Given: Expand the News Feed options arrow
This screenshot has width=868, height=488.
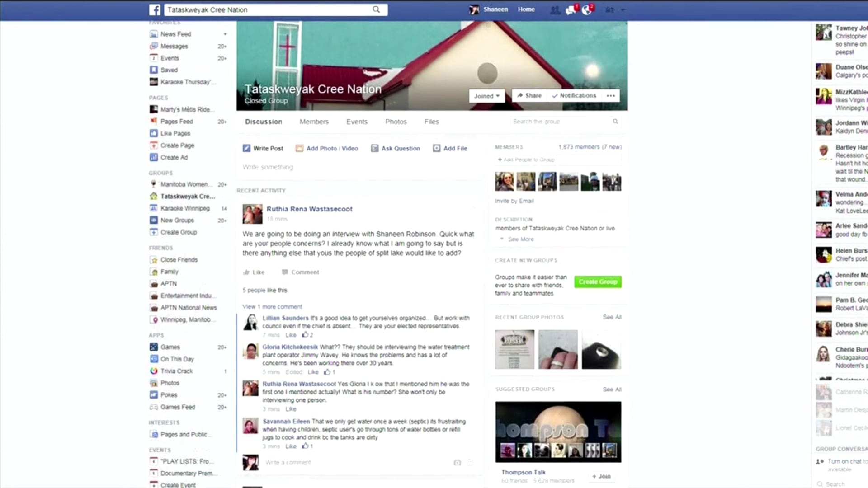Looking at the screenshot, I should click(225, 34).
